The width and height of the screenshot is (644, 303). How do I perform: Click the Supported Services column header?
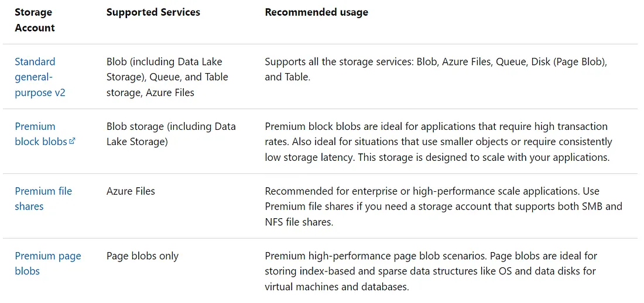tap(153, 12)
